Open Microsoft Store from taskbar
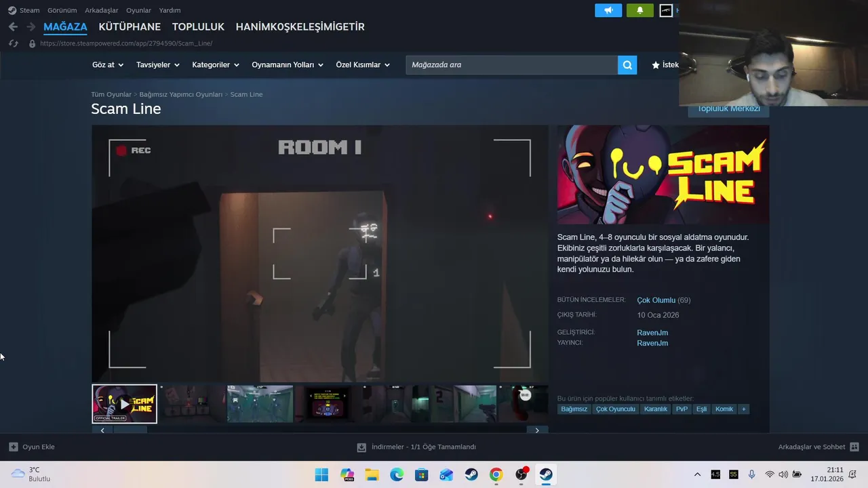868x488 pixels. click(422, 474)
